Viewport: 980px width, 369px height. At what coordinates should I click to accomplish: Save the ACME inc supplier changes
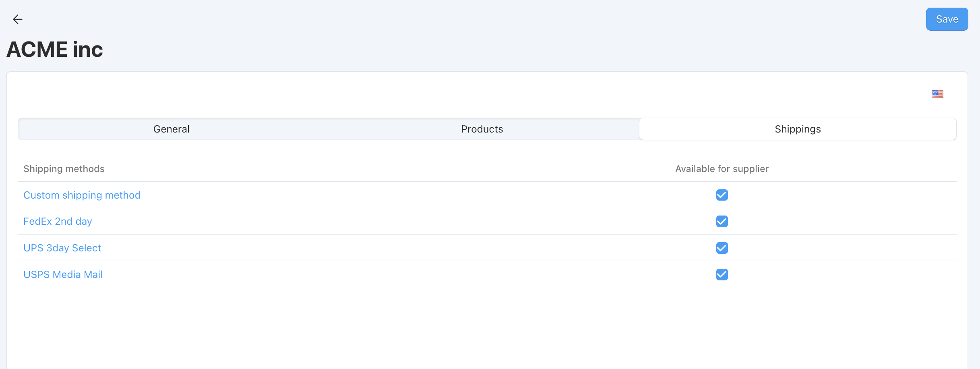tap(947, 19)
